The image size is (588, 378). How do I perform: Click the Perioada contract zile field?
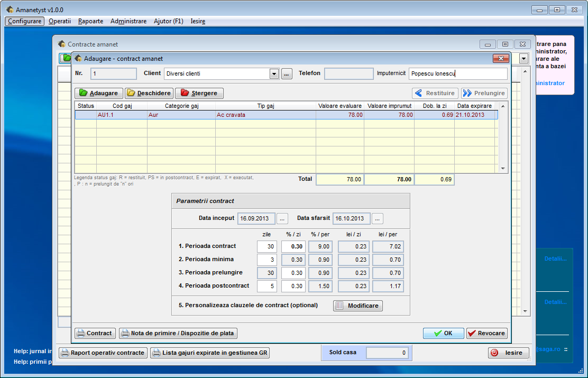point(267,246)
